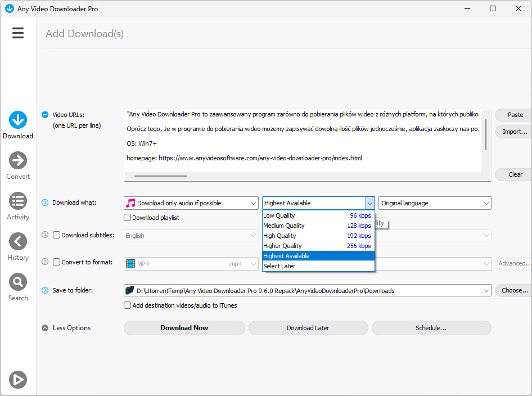Viewport: 532px width, 396px height.
Task: Click the Save to folder arrow icon
Action: pyautogui.click(x=45, y=290)
